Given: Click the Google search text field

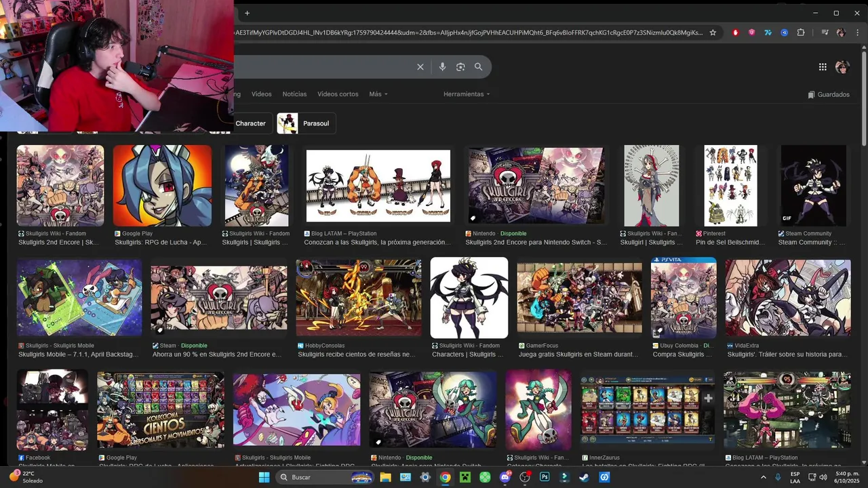Looking at the screenshot, I should tap(322, 67).
